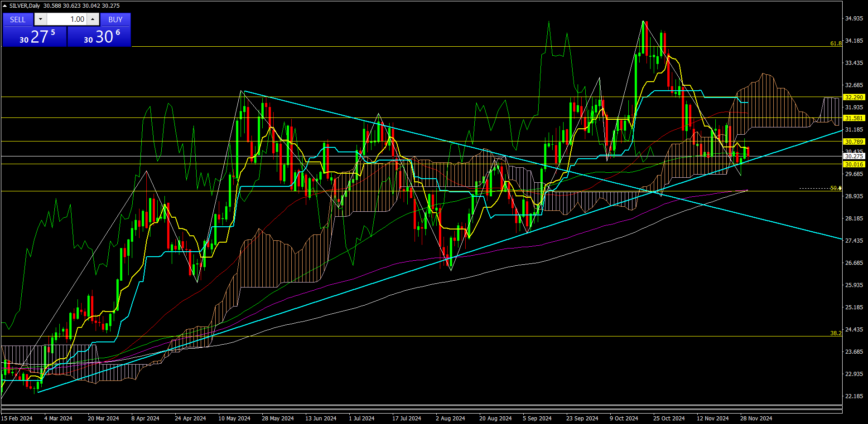Collapse one-click trading panel triangle icon
The image size is (868, 424).
click(x=5, y=6)
